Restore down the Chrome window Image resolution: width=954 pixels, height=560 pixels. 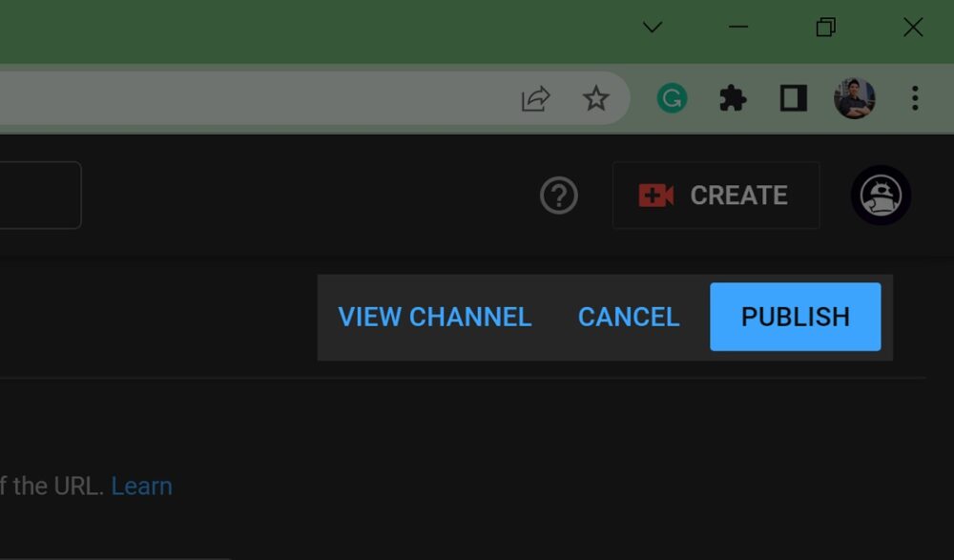pyautogui.click(x=826, y=28)
